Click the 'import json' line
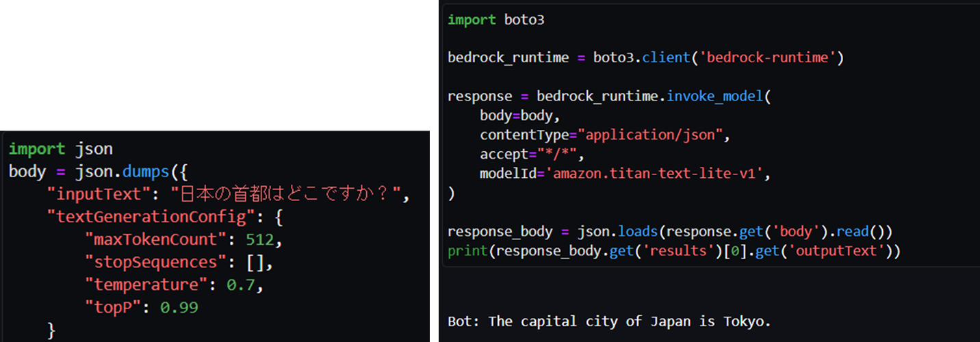 coord(61,149)
